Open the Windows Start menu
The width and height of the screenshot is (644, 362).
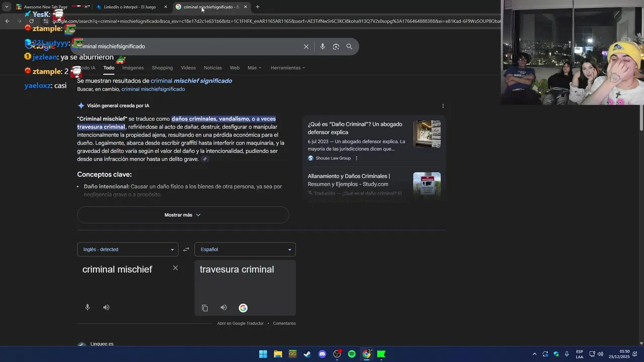263,354
